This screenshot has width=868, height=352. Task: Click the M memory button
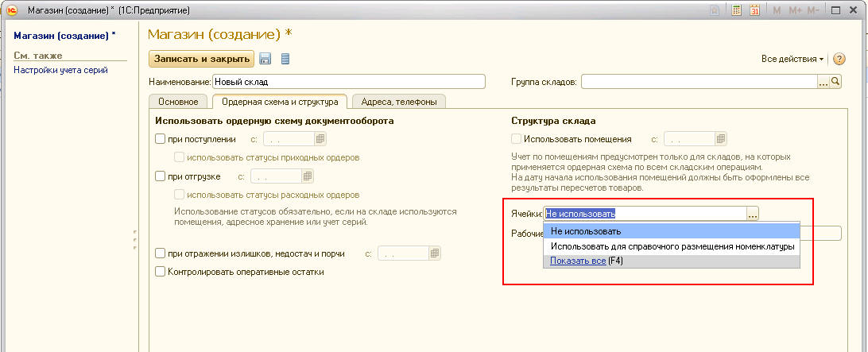[x=777, y=10]
